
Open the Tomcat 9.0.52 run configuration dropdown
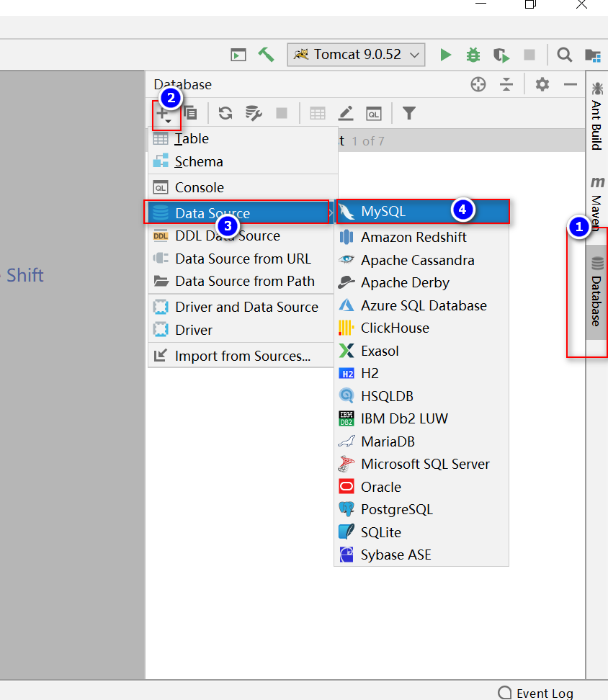356,55
